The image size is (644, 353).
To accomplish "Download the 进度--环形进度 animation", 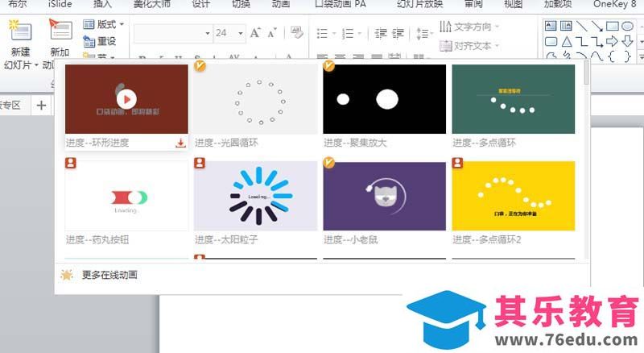I will tap(180, 143).
